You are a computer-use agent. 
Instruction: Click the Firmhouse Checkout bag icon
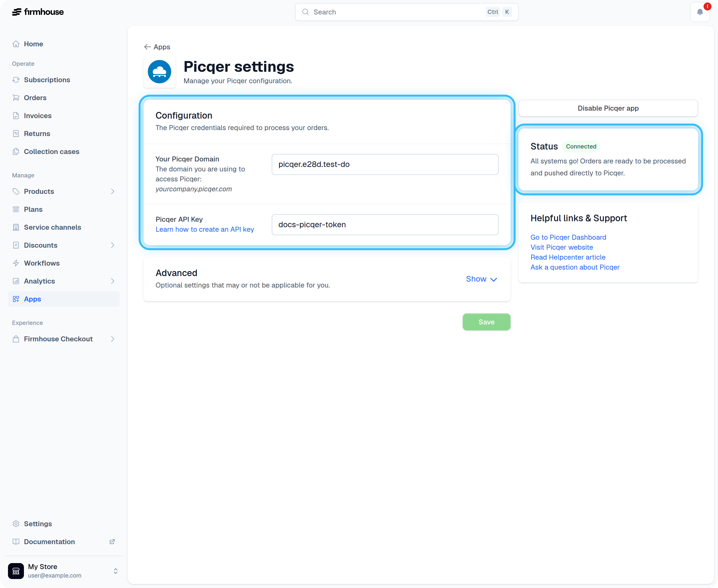(16, 339)
